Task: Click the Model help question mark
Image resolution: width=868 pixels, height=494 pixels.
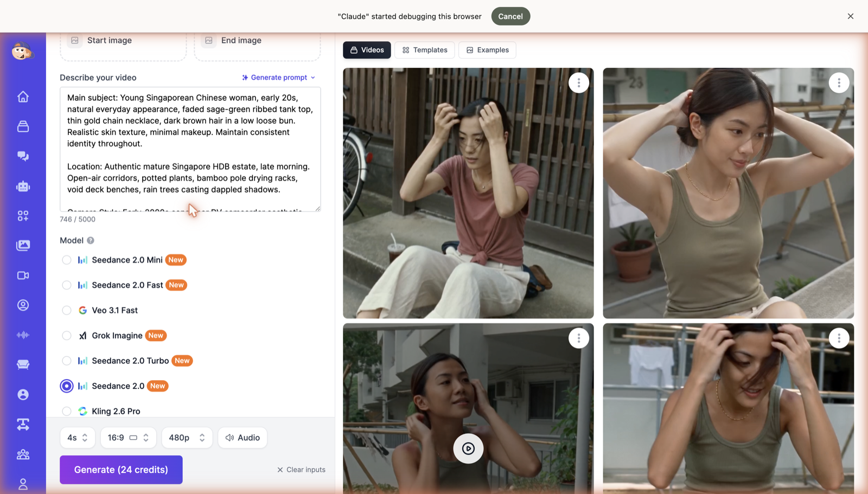Action: click(x=91, y=240)
